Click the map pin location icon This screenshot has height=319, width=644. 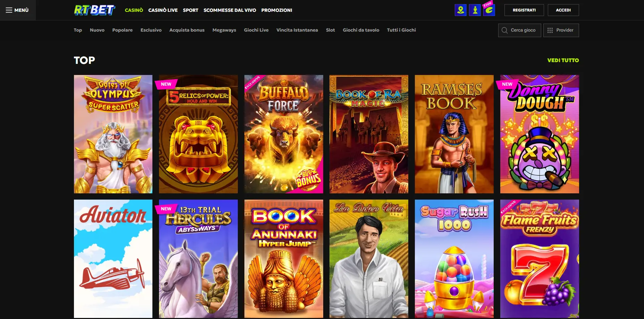460,10
